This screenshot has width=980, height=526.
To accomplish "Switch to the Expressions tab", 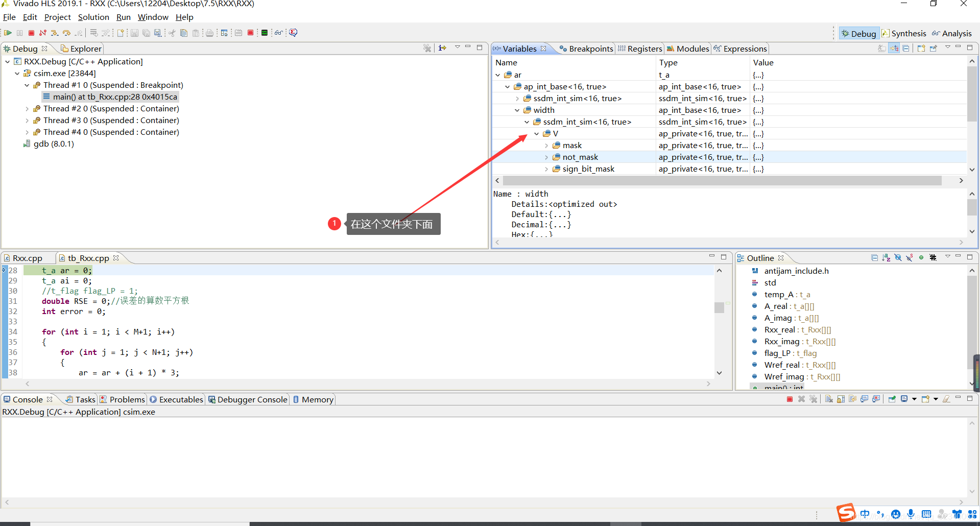I will click(x=740, y=49).
